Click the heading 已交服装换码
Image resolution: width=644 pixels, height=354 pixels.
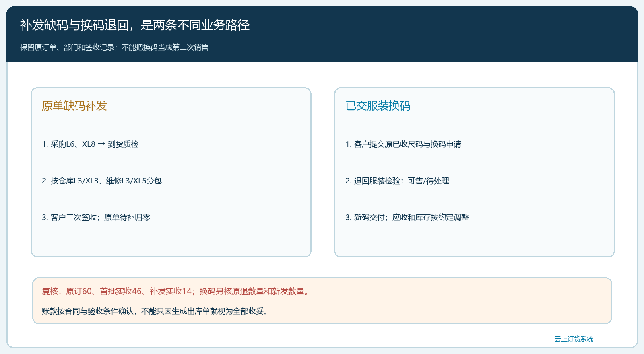(x=378, y=106)
